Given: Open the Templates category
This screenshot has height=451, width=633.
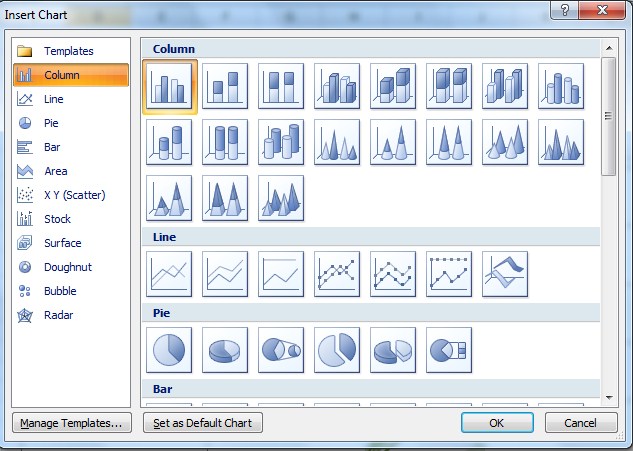Looking at the screenshot, I should 71,51.
